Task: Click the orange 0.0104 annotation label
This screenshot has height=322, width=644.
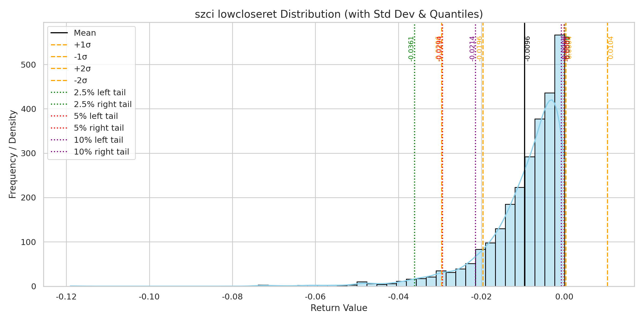Action: [x=610, y=48]
